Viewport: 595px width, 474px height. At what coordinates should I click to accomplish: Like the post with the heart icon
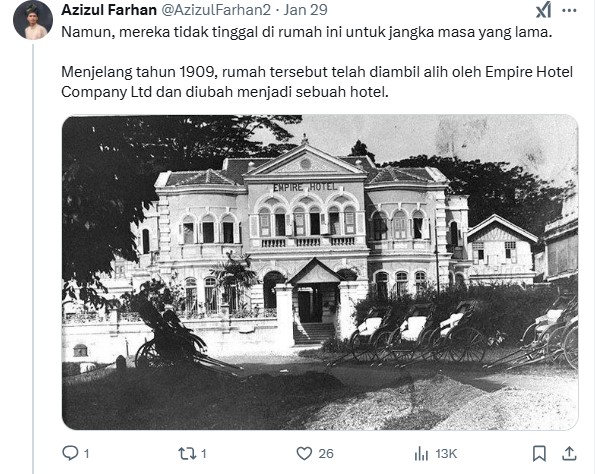[x=304, y=454]
